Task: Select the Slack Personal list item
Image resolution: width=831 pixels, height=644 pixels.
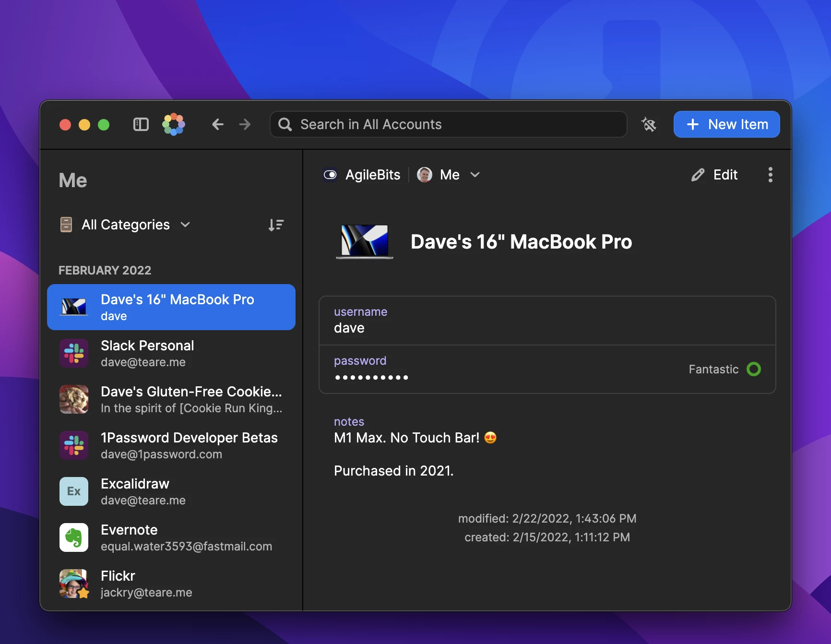Action: (171, 353)
